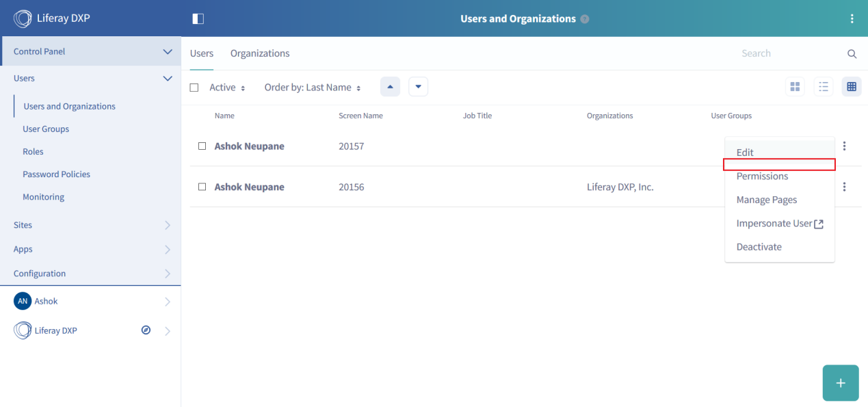Open the Active status filter dropdown
The image size is (868, 407).
226,88
